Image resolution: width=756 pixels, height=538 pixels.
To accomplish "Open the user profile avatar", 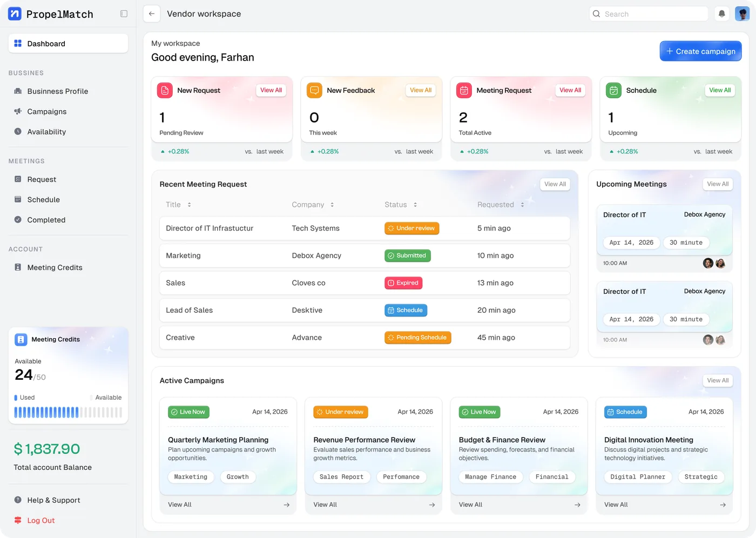I will pyautogui.click(x=742, y=14).
